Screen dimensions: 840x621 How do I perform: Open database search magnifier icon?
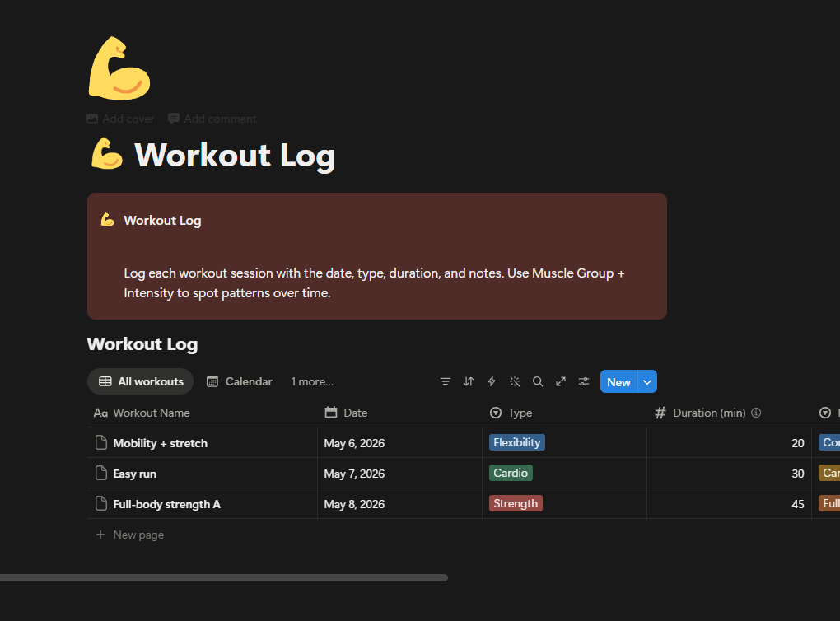point(538,381)
